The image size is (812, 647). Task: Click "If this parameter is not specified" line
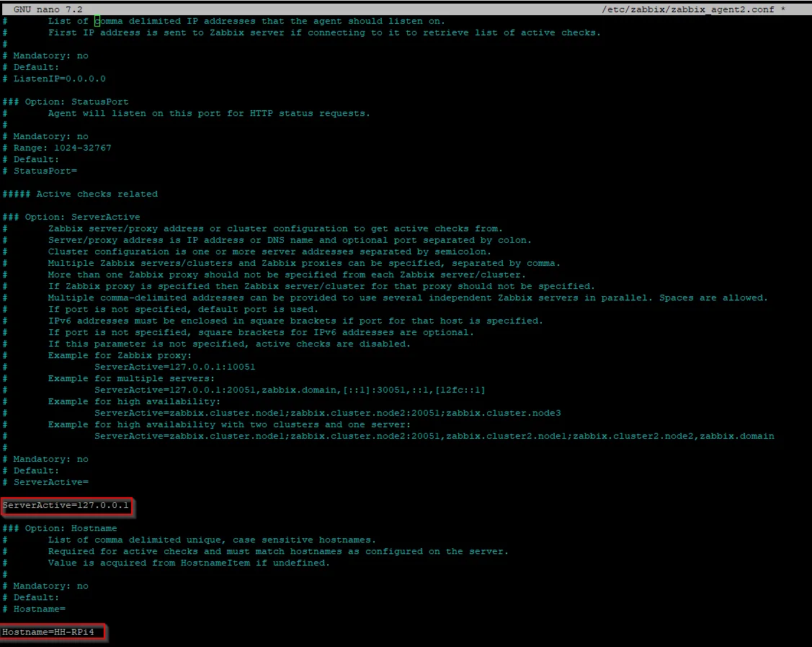click(229, 344)
